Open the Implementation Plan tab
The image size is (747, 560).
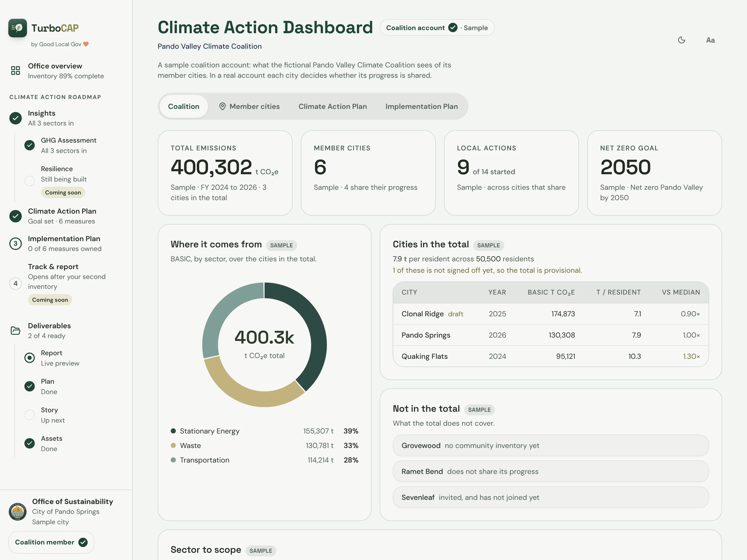coord(421,106)
